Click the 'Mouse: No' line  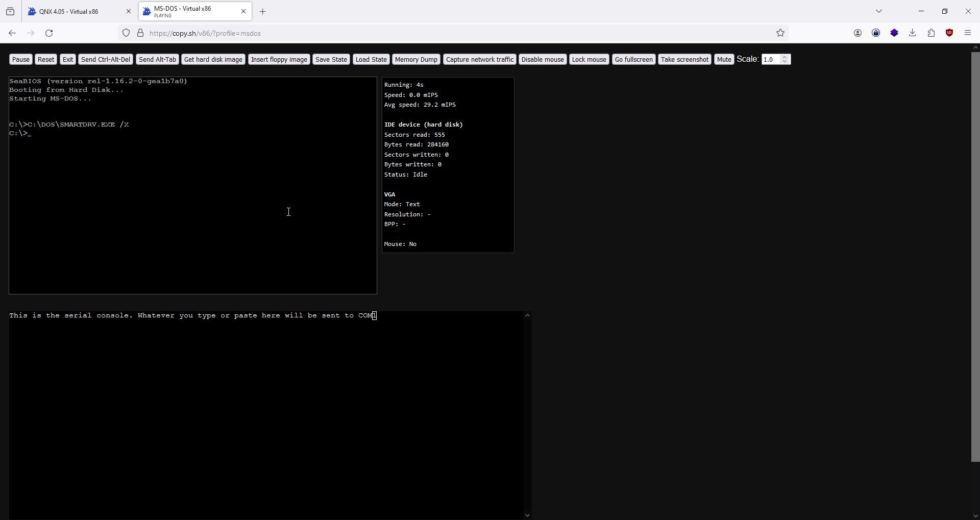tap(400, 244)
